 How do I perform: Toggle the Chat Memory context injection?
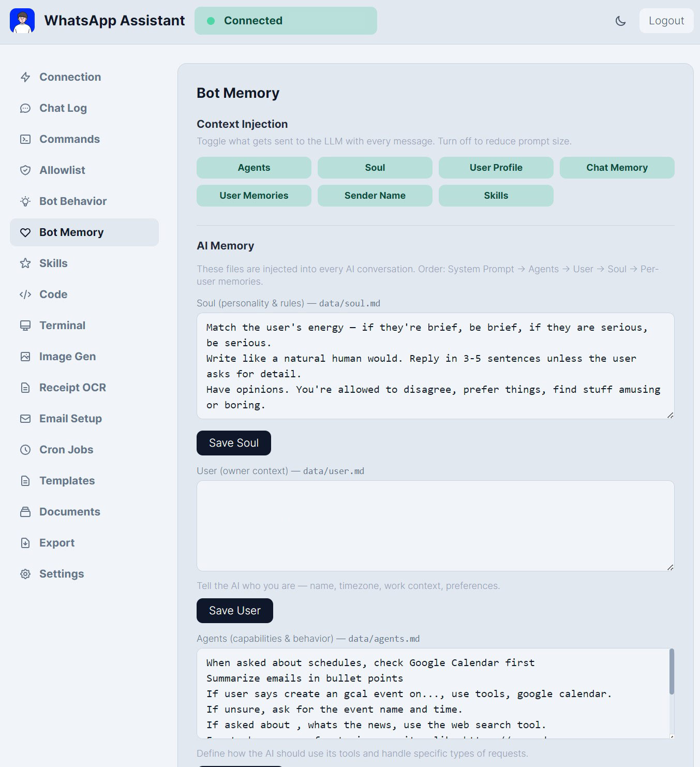coord(617,168)
